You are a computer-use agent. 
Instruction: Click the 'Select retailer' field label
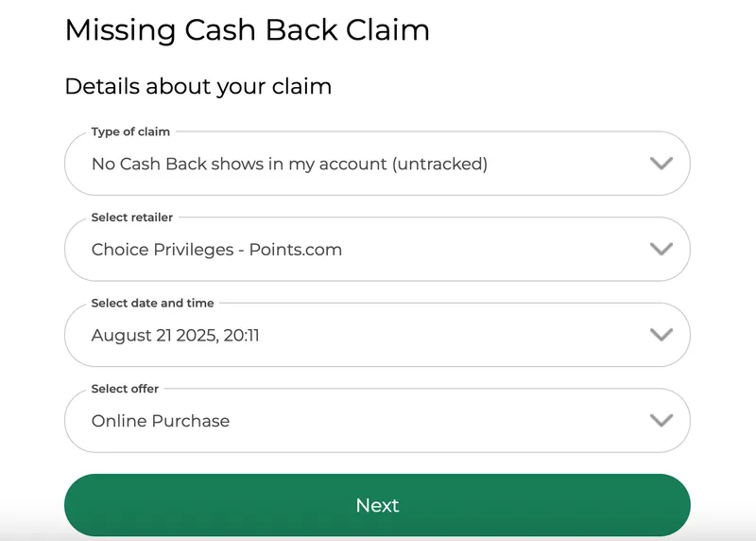132,218
